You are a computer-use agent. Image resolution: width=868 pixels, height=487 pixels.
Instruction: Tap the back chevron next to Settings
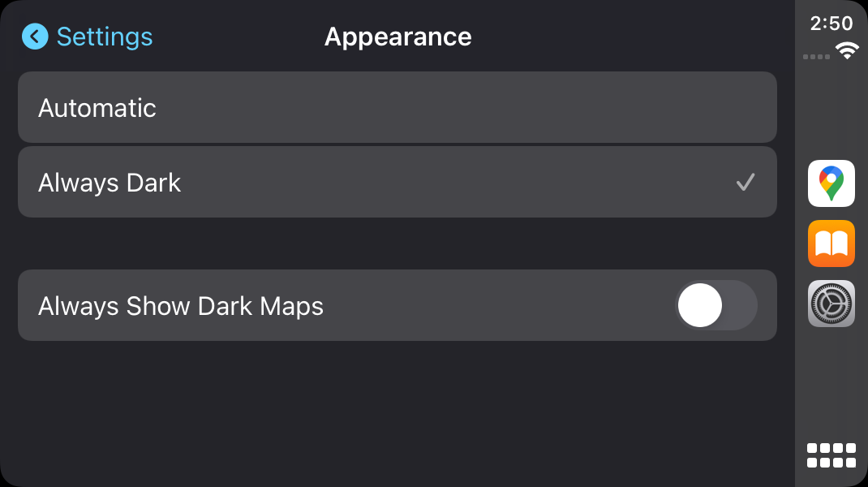coord(34,36)
